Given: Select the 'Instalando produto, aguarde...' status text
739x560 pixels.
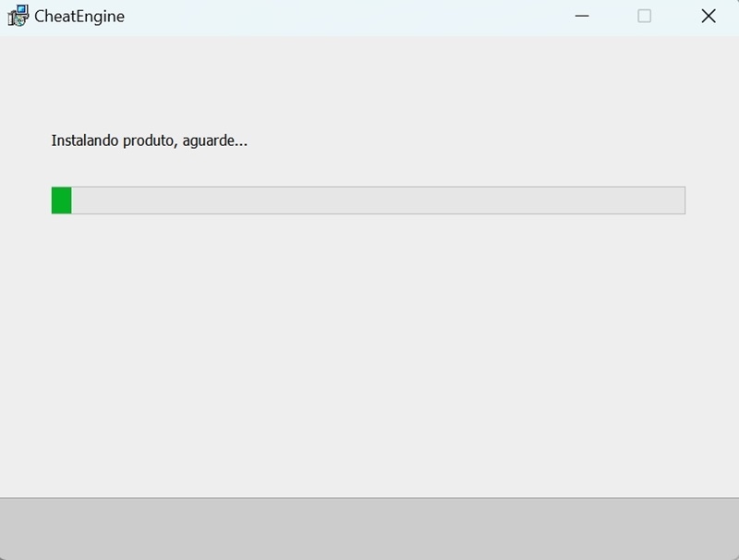Looking at the screenshot, I should pyautogui.click(x=151, y=142).
